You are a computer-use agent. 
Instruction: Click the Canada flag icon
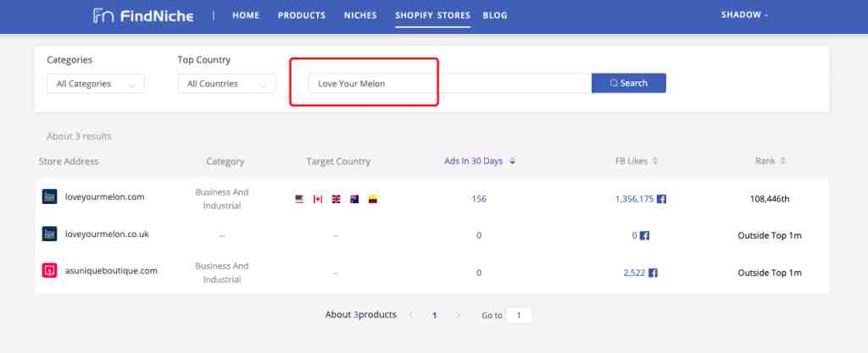[318, 199]
